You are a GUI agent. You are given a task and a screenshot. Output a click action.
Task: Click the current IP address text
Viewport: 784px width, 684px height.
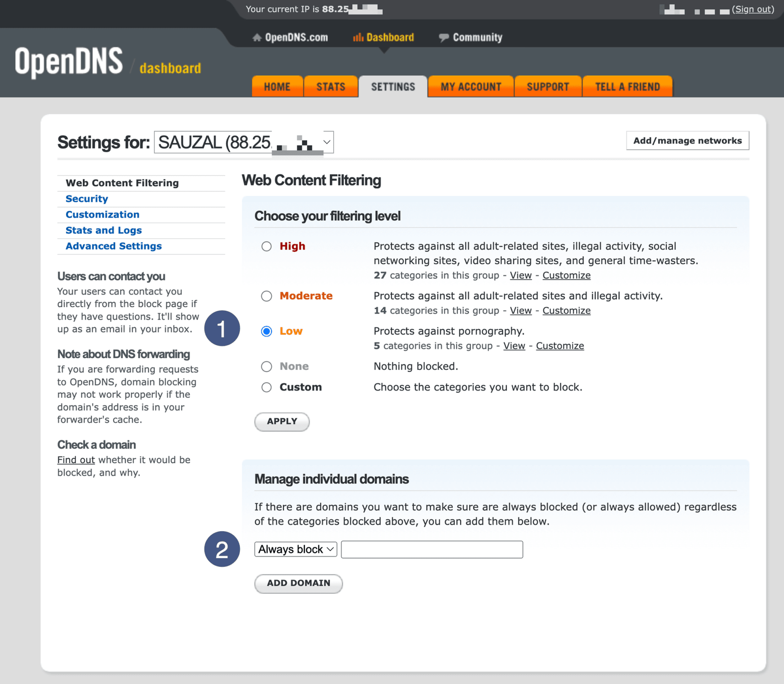point(314,9)
